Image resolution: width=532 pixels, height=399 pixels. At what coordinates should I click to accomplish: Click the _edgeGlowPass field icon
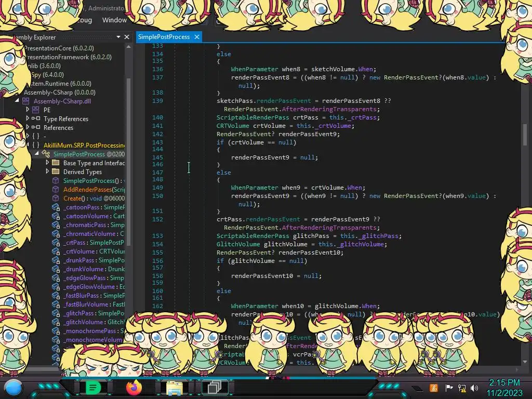[x=56, y=278]
